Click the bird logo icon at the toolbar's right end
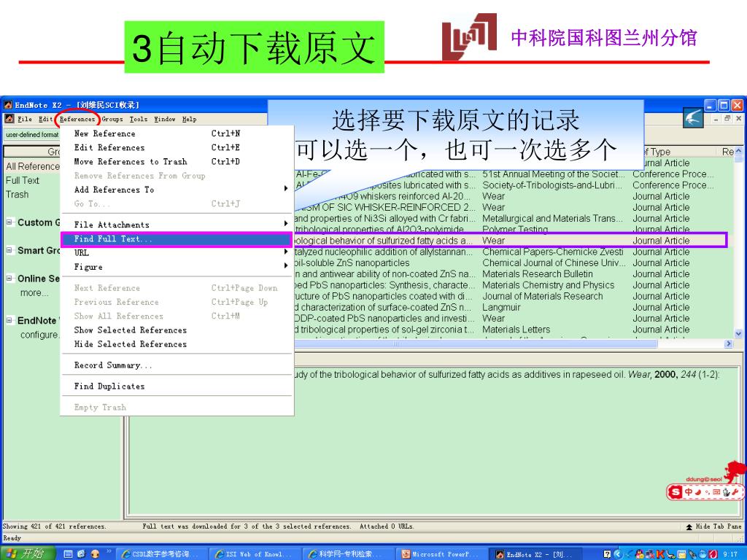The image size is (747, 560). coord(693,117)
